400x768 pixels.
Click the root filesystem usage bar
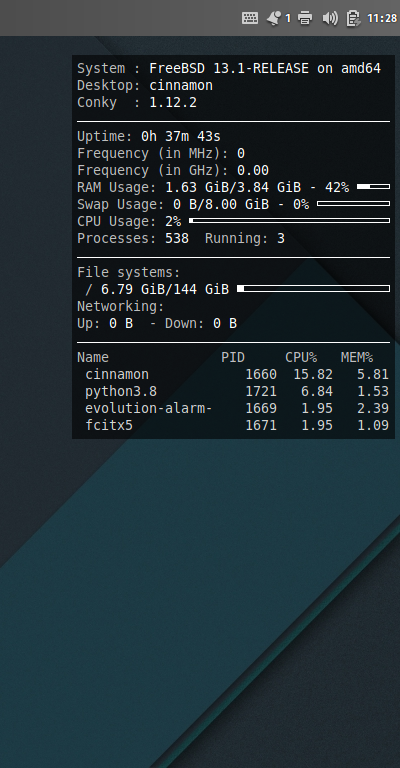click(313, 288)
